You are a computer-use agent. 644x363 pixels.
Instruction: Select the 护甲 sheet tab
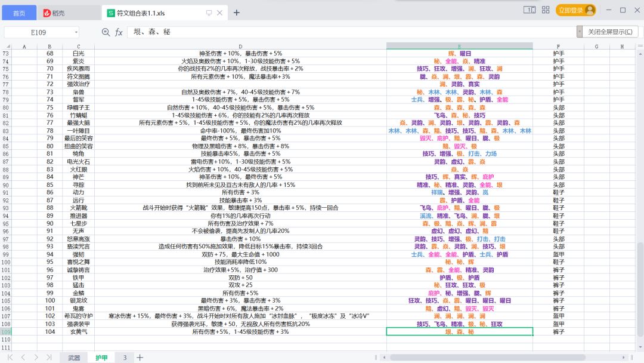[101, 358]
